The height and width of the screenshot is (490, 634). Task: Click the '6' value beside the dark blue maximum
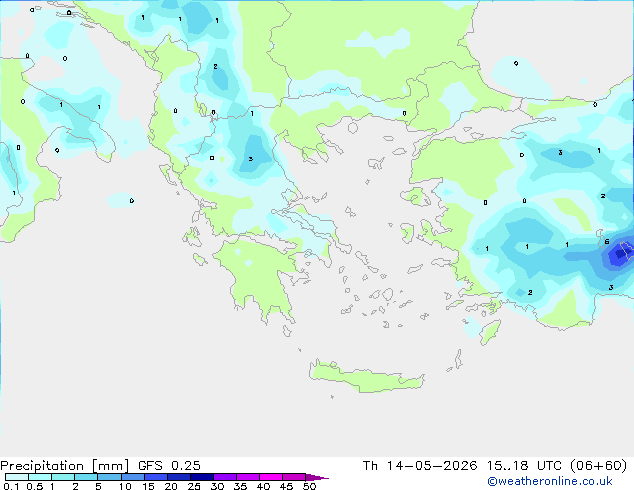607,241
